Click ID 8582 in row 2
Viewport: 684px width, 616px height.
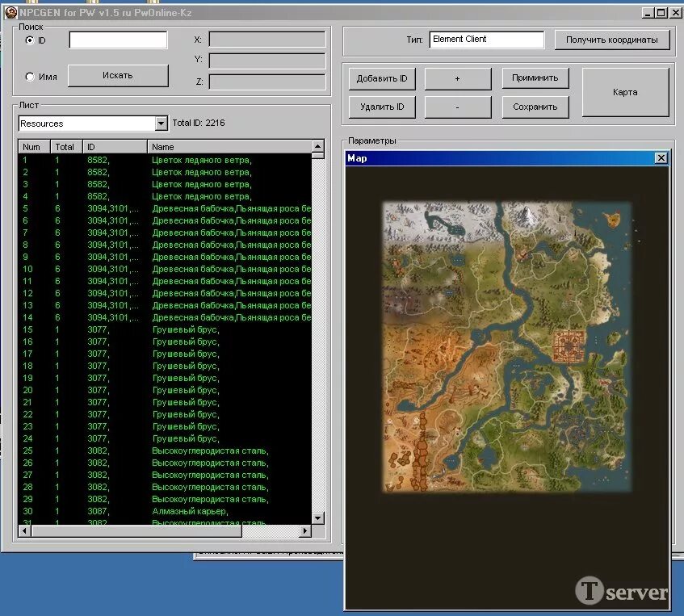[99, 172]
